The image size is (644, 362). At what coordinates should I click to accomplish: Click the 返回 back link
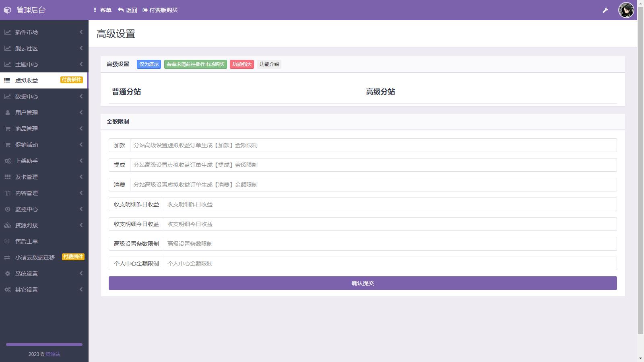click(x=128, y=10)
